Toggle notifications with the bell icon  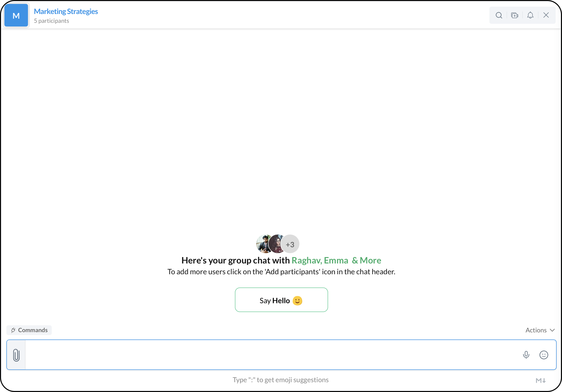pyautogui.click(x=530, y=15)
